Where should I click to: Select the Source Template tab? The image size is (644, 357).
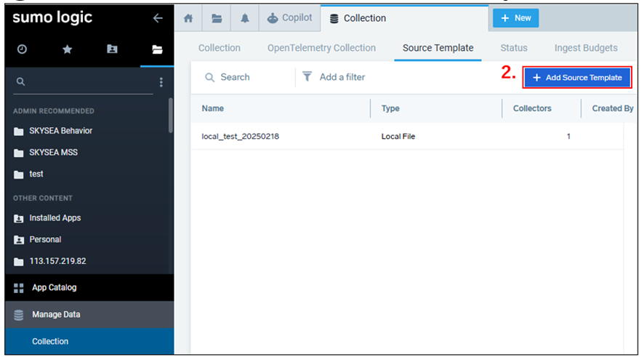pyautogui.click(x=438, y=48)
